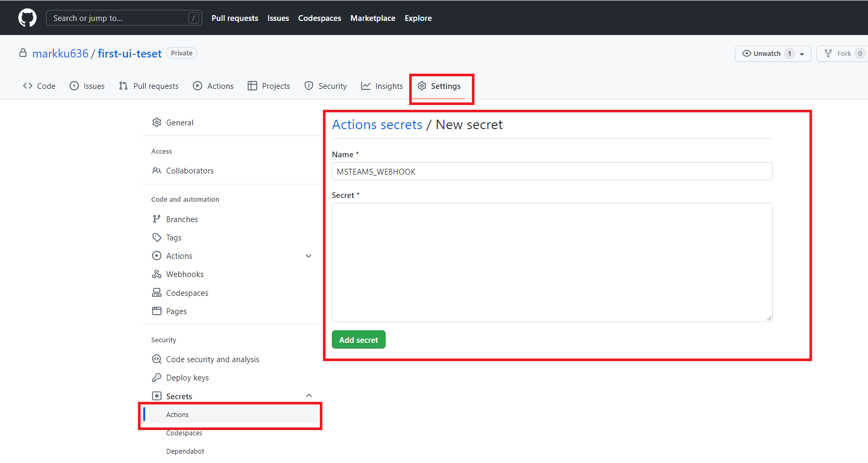Click the Deploy keys key icon

[157, 378]
